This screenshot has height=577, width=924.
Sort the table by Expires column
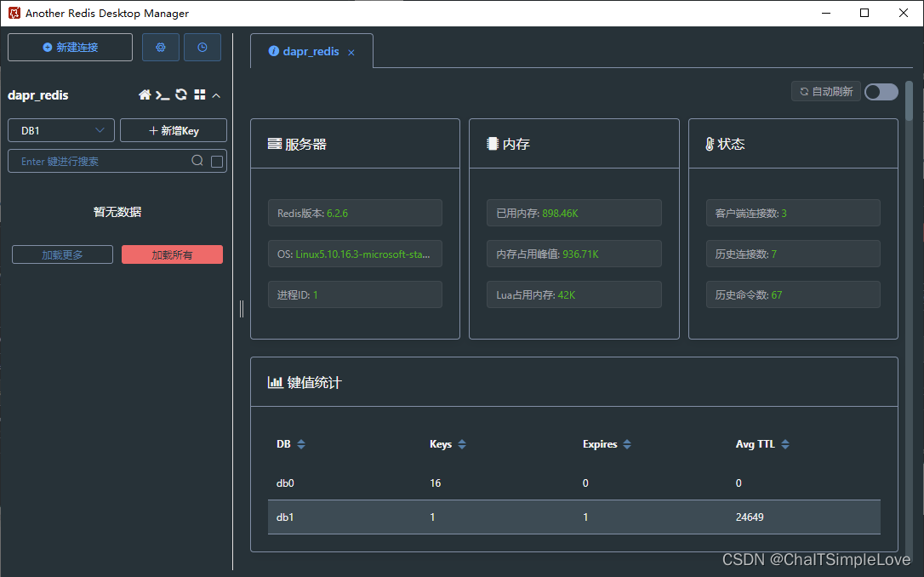click(627, 444)
